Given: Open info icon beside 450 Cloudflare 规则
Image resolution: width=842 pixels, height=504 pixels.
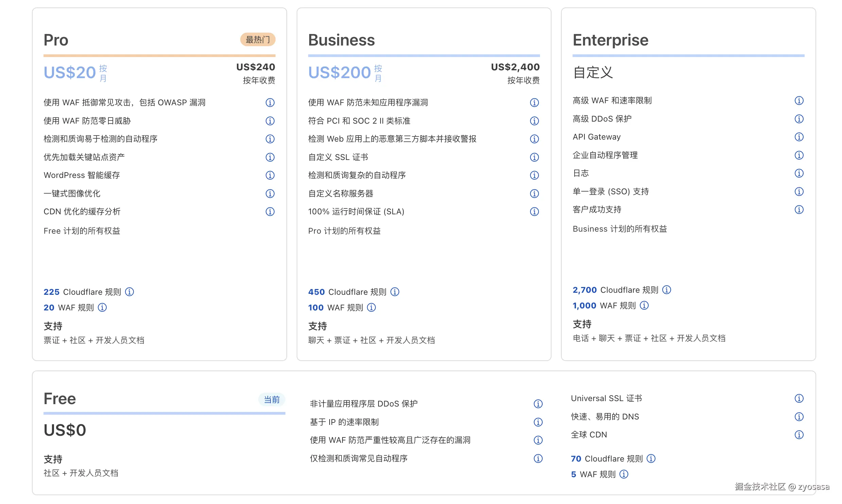Looking at the screenshot, I should (395, 292).
